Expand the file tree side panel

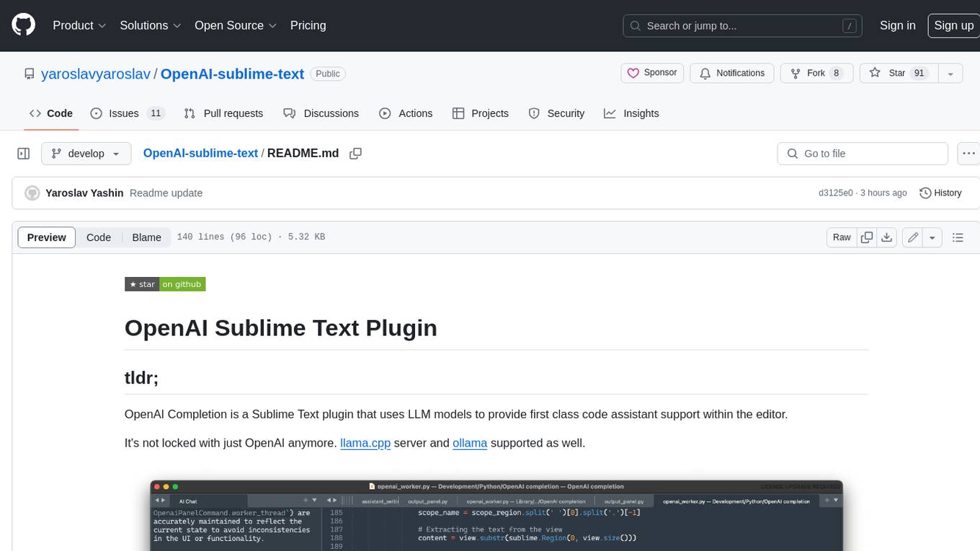(x=24, y=154)
